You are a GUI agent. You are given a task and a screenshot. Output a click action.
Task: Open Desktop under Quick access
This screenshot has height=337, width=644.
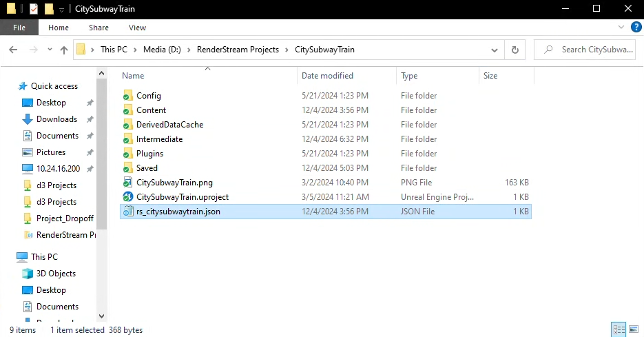pos(51,103)
